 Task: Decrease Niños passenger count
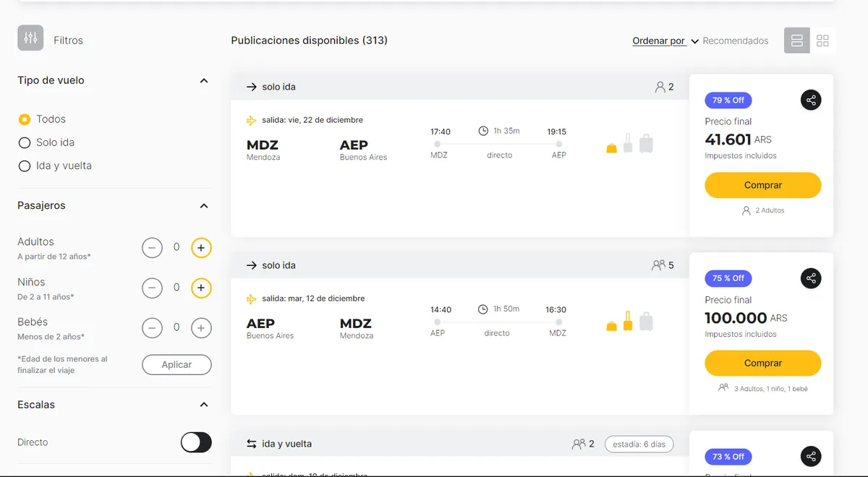click(x=152, y=288)
